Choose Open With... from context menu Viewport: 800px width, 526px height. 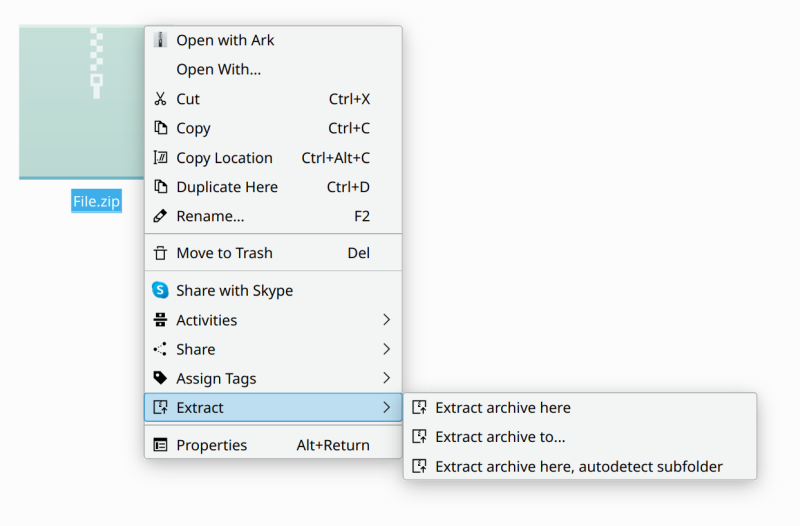pos(218,69)
